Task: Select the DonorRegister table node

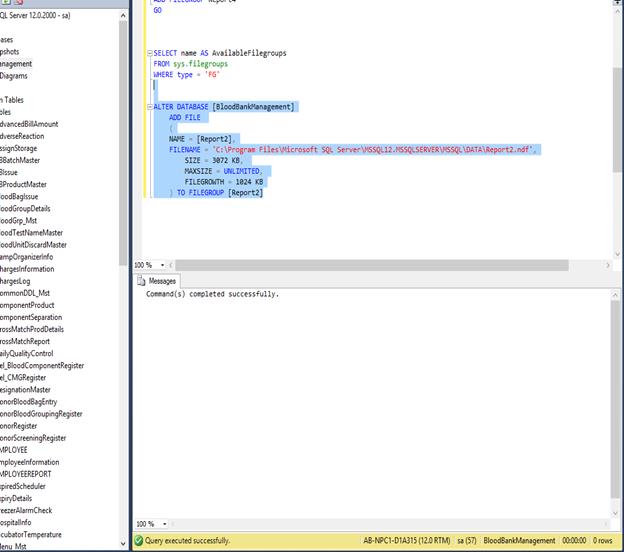Action: click(x=18, y=426)
